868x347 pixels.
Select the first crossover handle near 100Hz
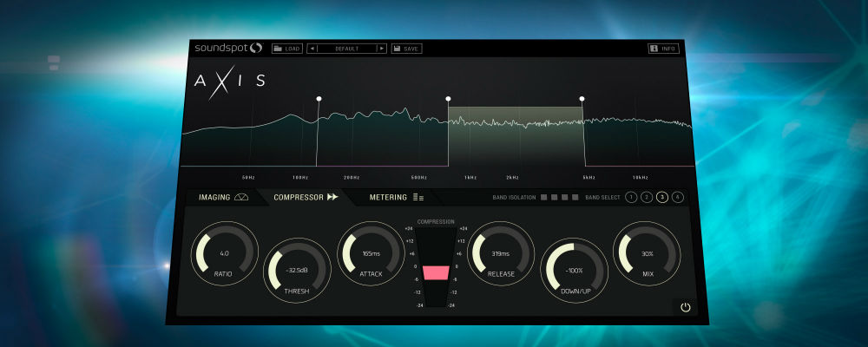[x=319, y=99]
